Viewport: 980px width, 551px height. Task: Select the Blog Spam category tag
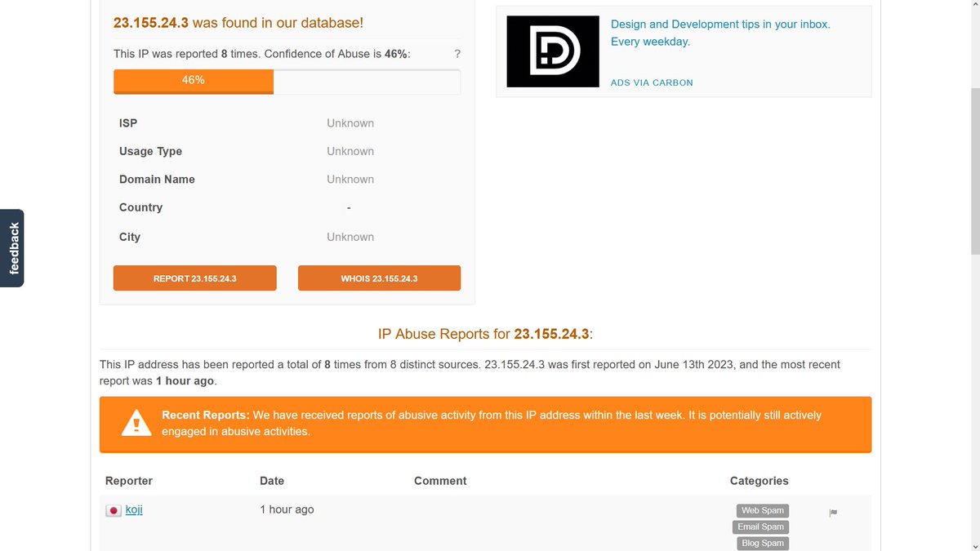(x=762, y=543)
